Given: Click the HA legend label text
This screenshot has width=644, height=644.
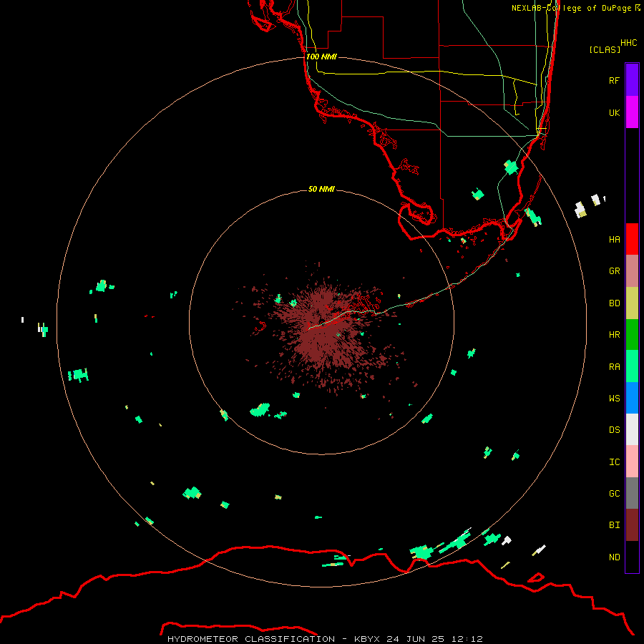Looking at the screenshot, I should coord(614,239).
